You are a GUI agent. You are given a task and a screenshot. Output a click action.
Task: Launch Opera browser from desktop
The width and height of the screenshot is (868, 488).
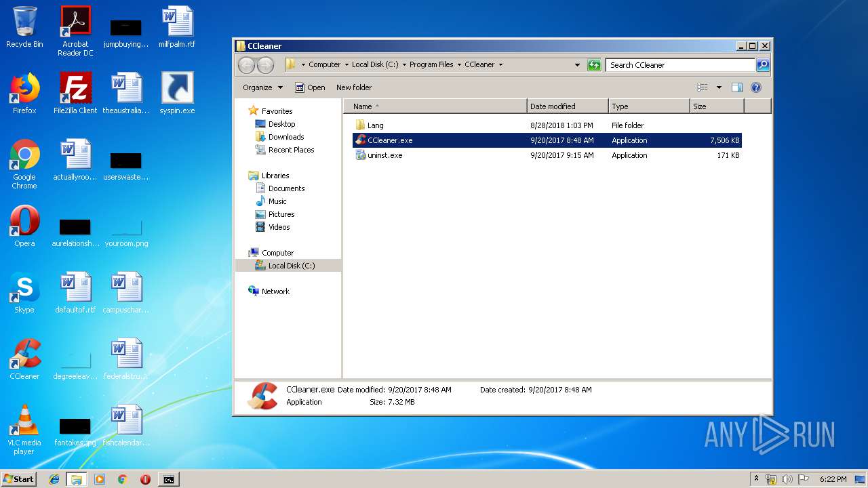24,226
